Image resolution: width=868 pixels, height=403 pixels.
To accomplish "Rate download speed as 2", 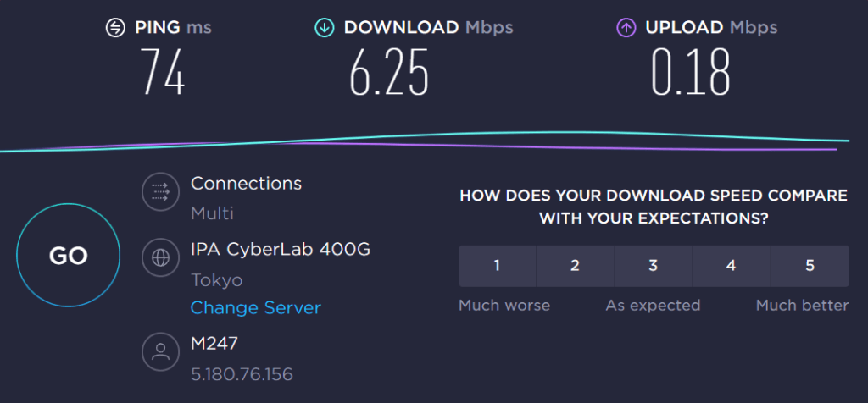I will coord(576,266).
